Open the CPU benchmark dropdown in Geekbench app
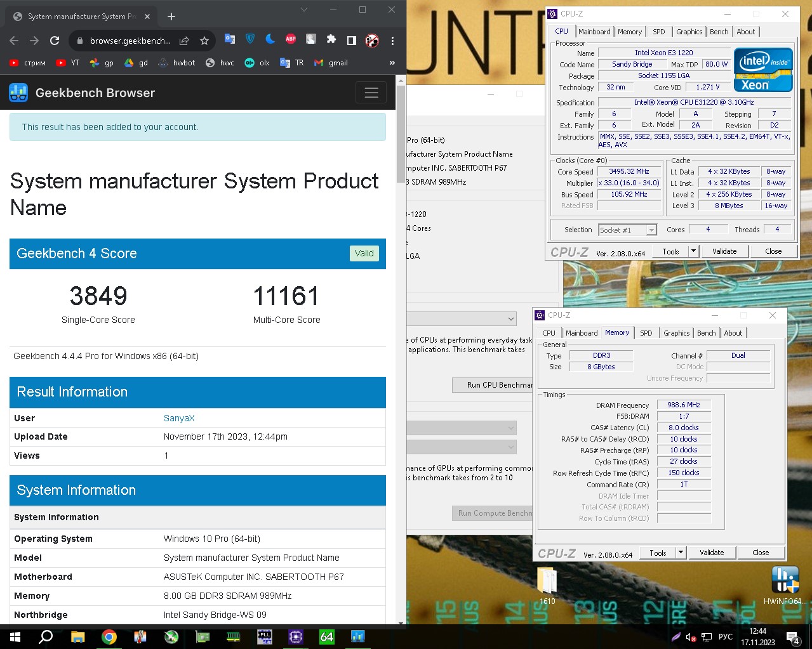 462,318
